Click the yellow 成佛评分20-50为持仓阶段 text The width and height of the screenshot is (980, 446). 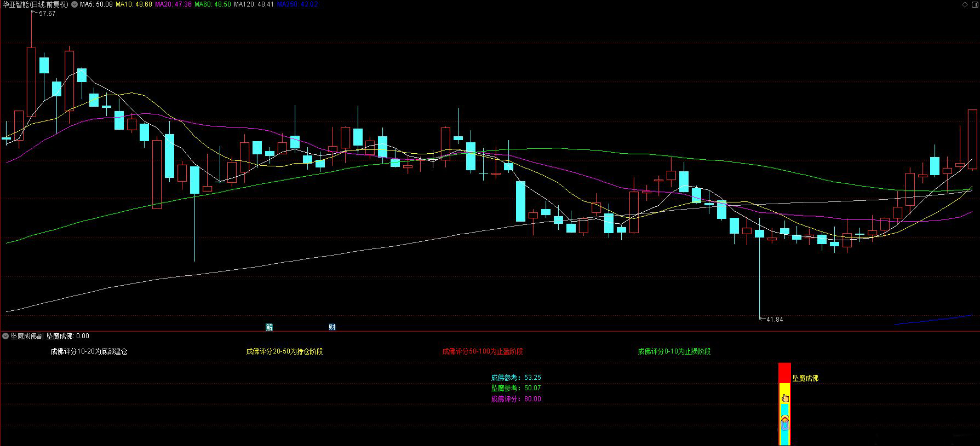284,351
